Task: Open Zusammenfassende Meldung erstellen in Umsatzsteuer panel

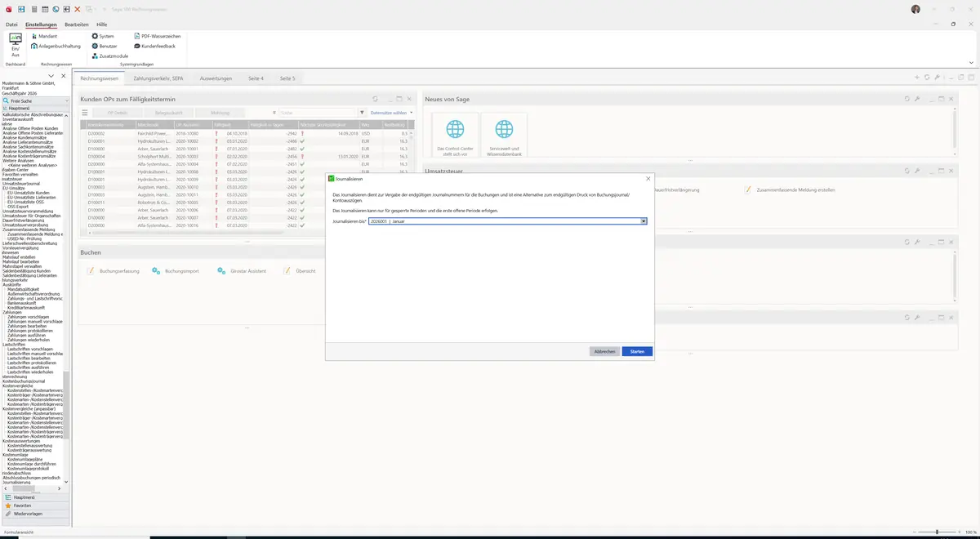Action: (x=789, y=189)
